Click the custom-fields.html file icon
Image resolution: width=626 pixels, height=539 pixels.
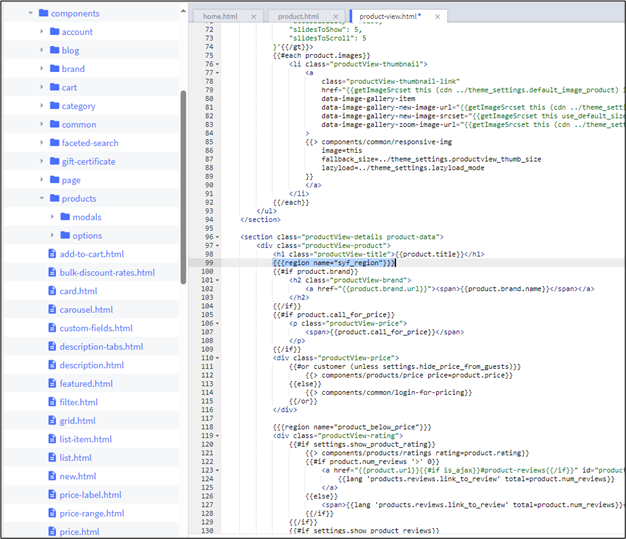pyautogui.click(x=52, y=328)
